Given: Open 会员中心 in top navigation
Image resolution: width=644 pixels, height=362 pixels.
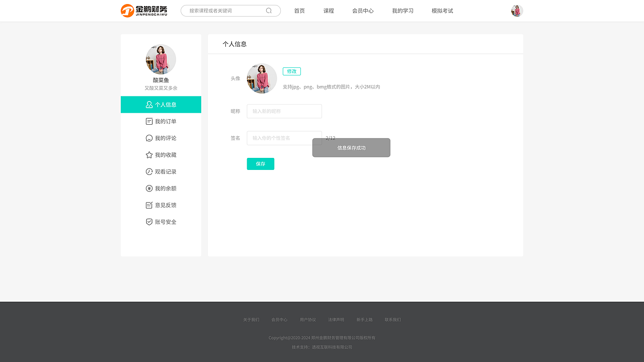Looking at the screenshot, I should click(363, 11).
